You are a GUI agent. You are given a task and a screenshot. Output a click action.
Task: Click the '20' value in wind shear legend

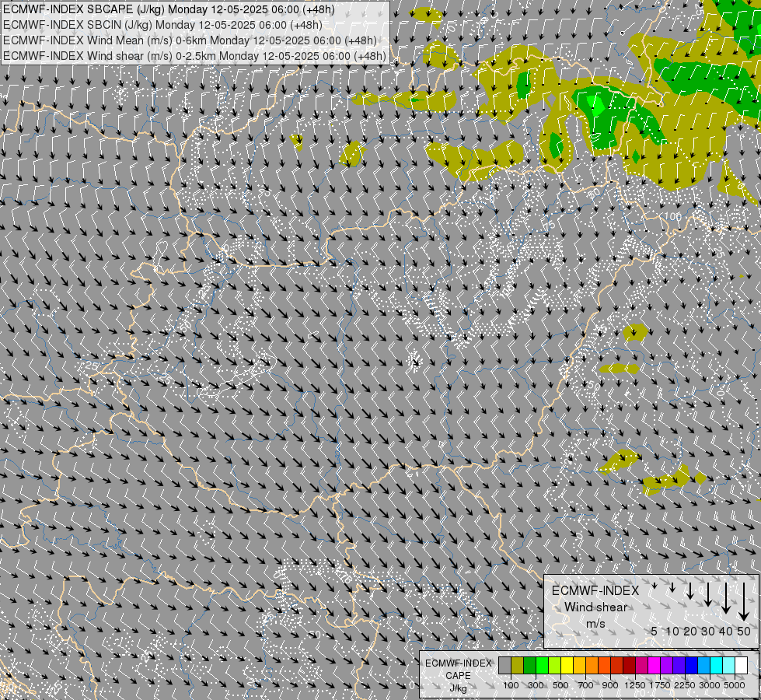690,631
